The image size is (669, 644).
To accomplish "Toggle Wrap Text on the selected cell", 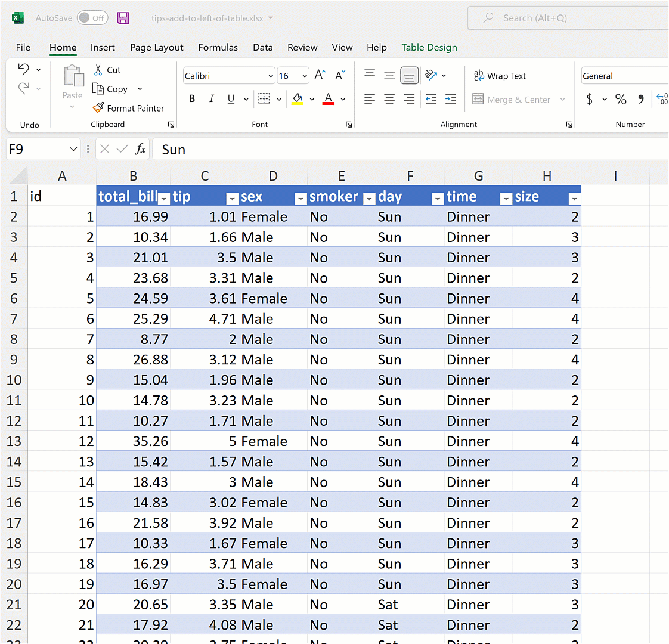I will tap(500, 76).
